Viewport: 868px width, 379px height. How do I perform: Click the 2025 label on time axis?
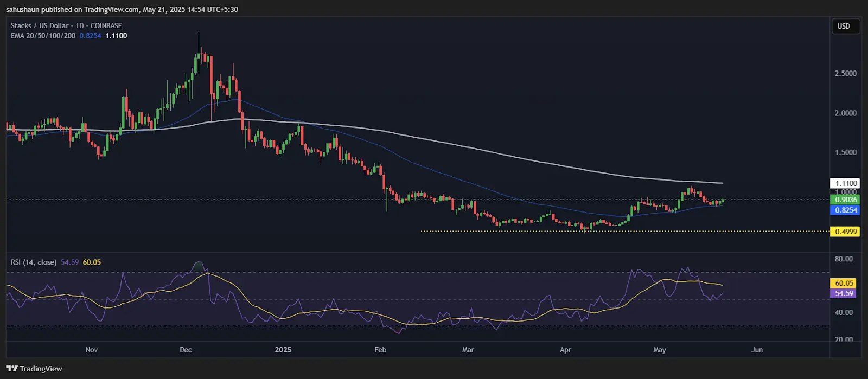[283, 350]
